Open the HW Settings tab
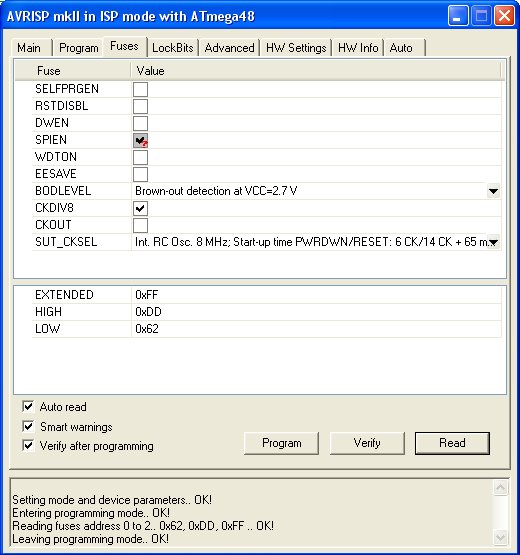The width and height of the screenshot is (520, 555). coord(296,48)
